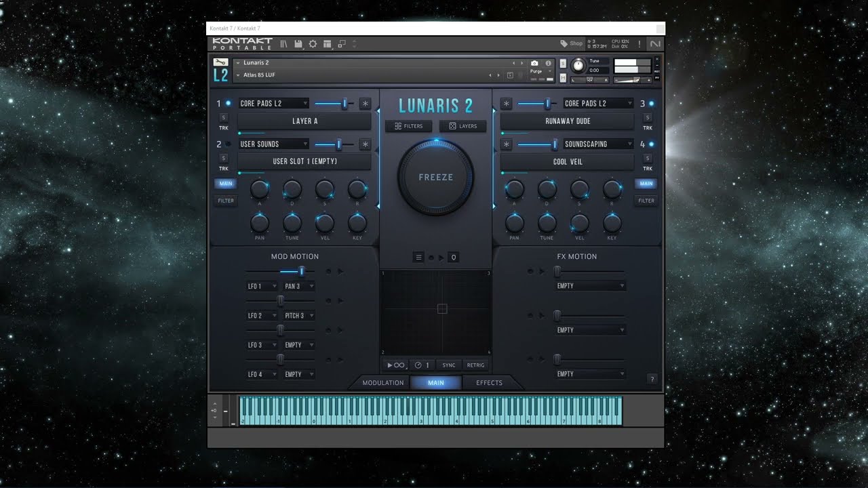Viewport: 868px width, 488px height.
Task: Click the snapshot camera icon
Action: click(x=534, y=63)
